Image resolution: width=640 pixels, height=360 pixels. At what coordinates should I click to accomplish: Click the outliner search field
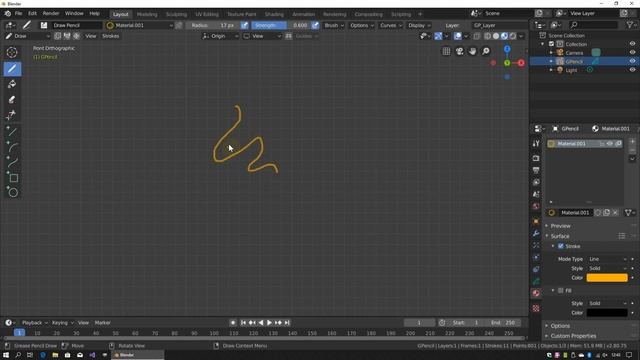tap(594, 25)
